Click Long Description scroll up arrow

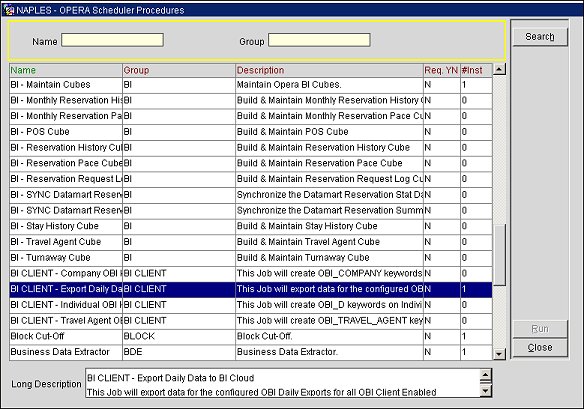tap(486, 375)
